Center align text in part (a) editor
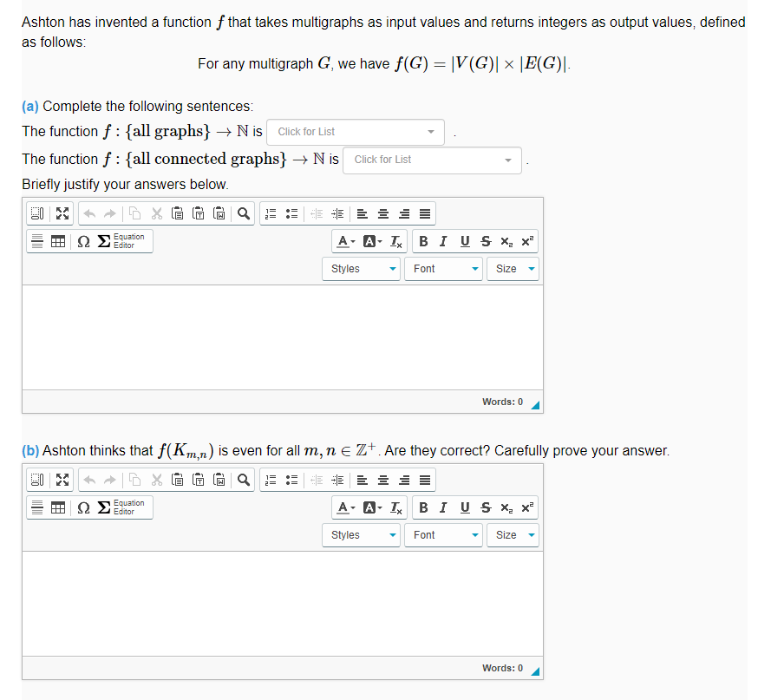The height and width of the screenshot is (700, 771). 383,213
